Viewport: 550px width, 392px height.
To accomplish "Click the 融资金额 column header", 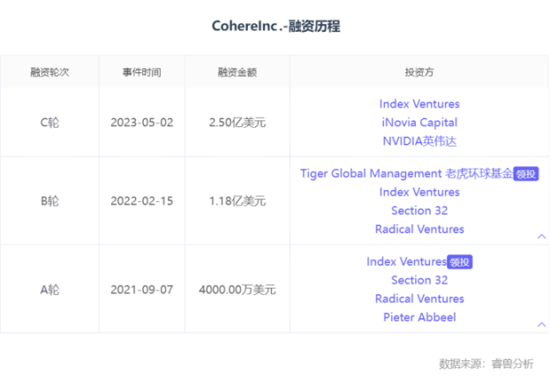I will [237, 72].
